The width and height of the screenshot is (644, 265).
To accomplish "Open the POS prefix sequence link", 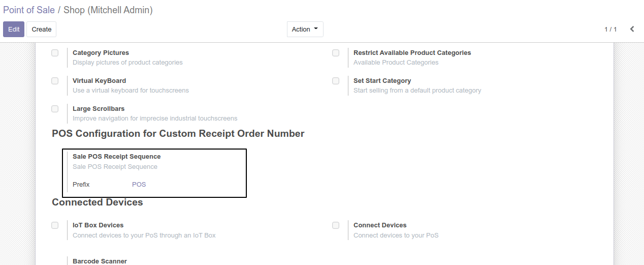I will click(x=139, y=184).
